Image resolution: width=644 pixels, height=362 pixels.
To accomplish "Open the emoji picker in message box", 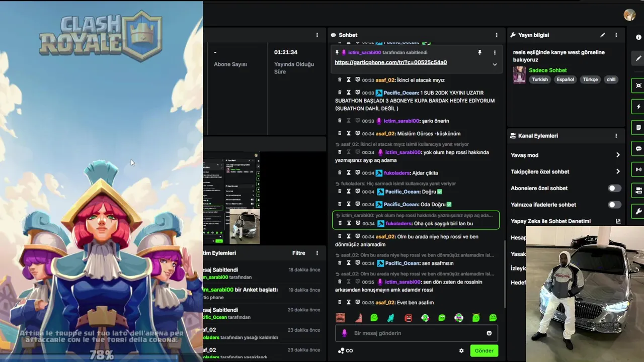I will (489, 333).
